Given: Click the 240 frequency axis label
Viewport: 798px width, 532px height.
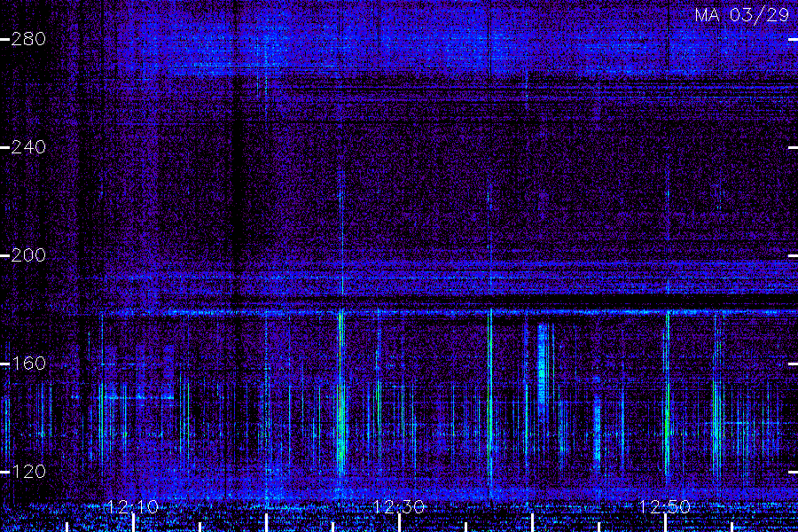Looking at the screenshot, I should coord(28,147).
